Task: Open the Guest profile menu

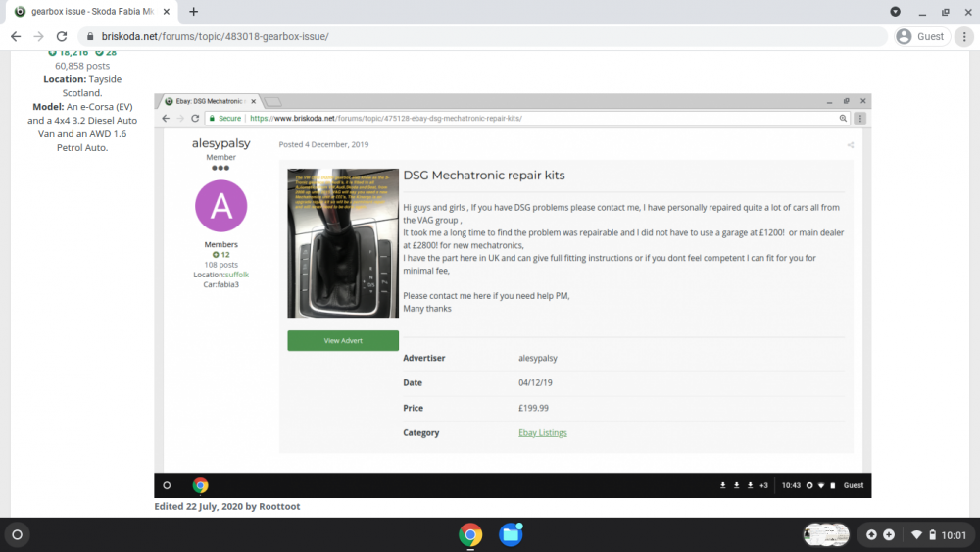Action: coord(921,37)
